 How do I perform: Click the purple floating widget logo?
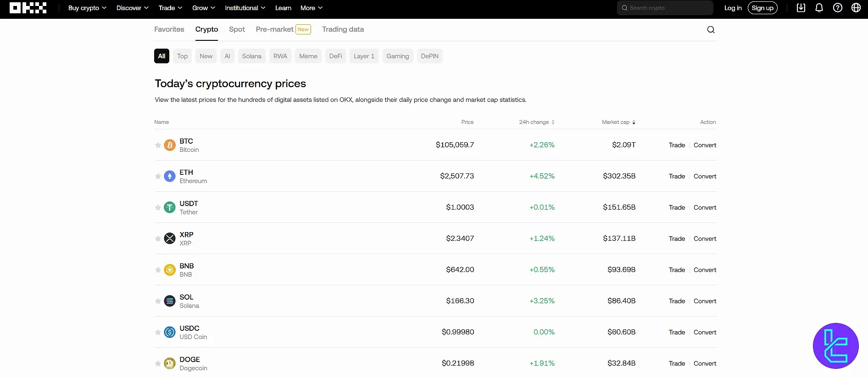(835, 346)
